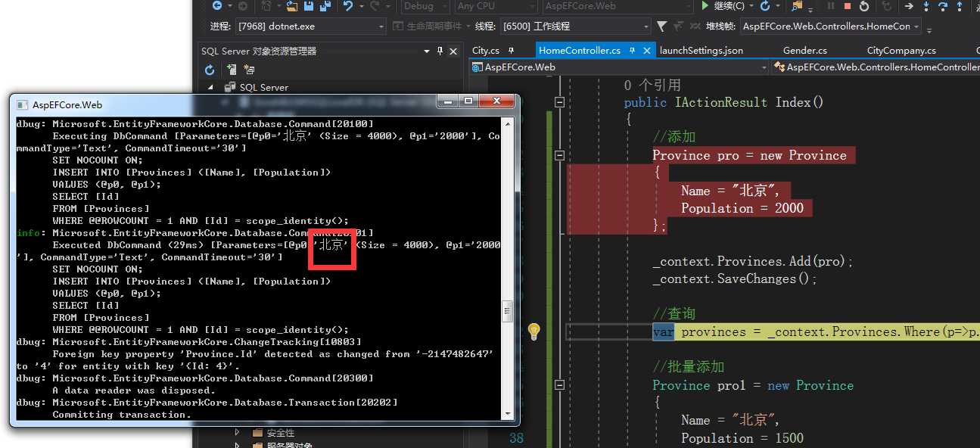
Task: Expand the 安全性 tree node
Action: click(x=237, y=433)
